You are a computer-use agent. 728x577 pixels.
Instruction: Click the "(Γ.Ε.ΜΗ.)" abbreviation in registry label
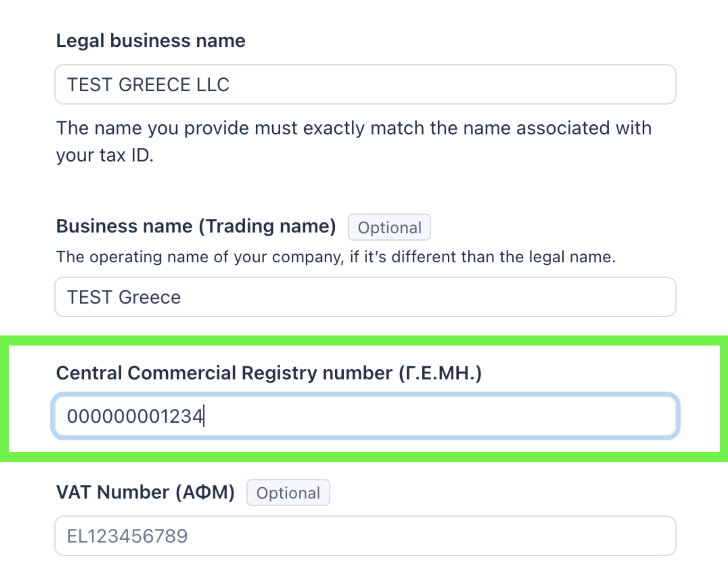[x=440, y=373]
